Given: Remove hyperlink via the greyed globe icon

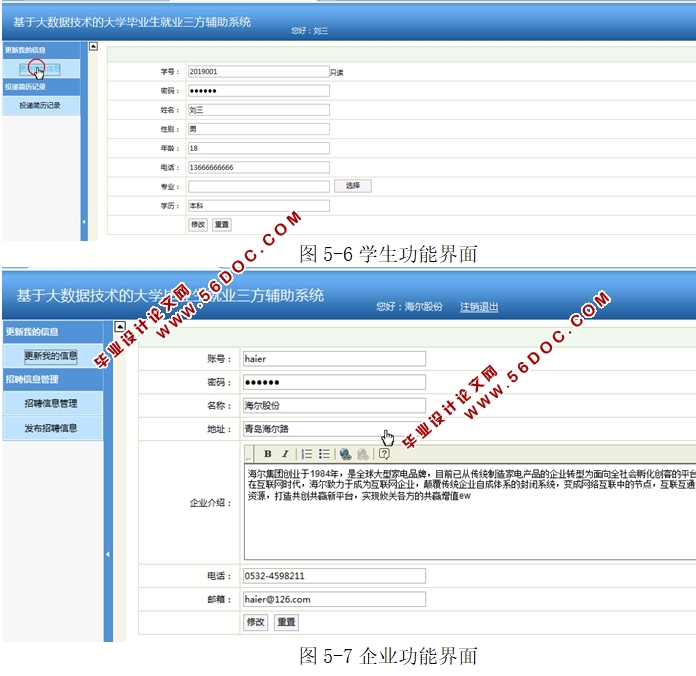Looking at the screenshot, I should [x=363, y=454].
